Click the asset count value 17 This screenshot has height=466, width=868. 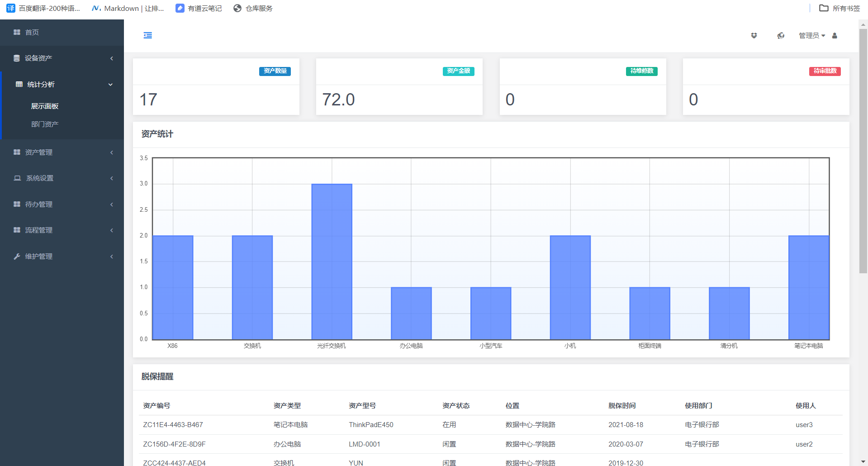(148, 100)
